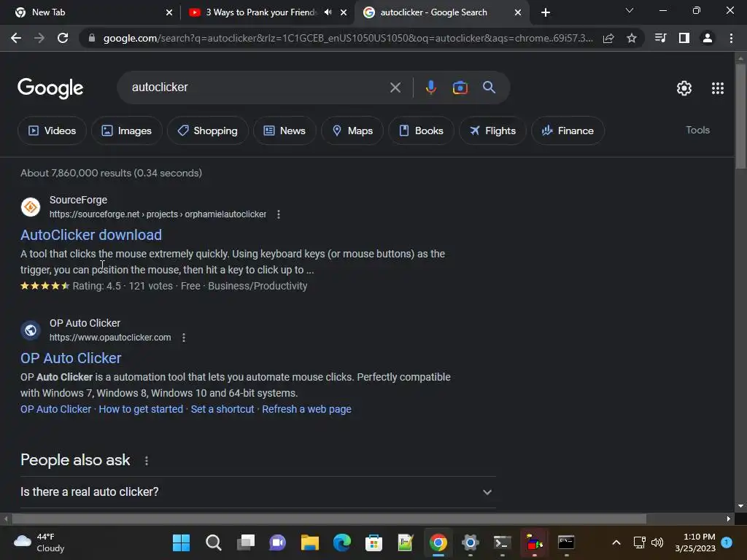Toggle the Chrome side panel
The width and height of the screenshot is (747, 560).
(684, 38)
